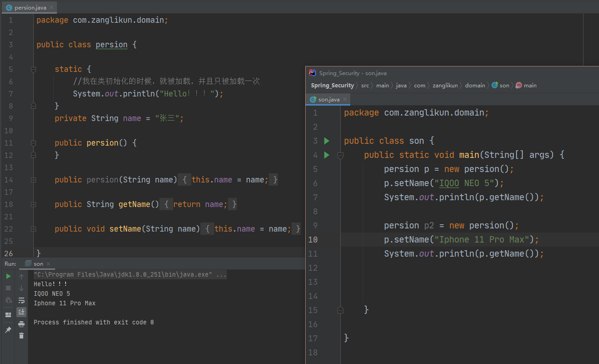Click the Restore Layout icon in Run panel
599x364 pixels.
coord(8,314)
